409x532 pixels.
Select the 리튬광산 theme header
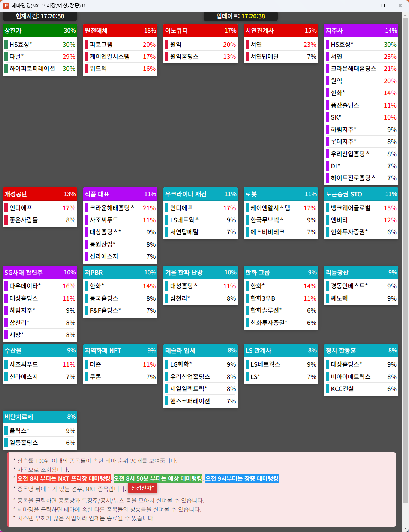click(x=361, y=273)
